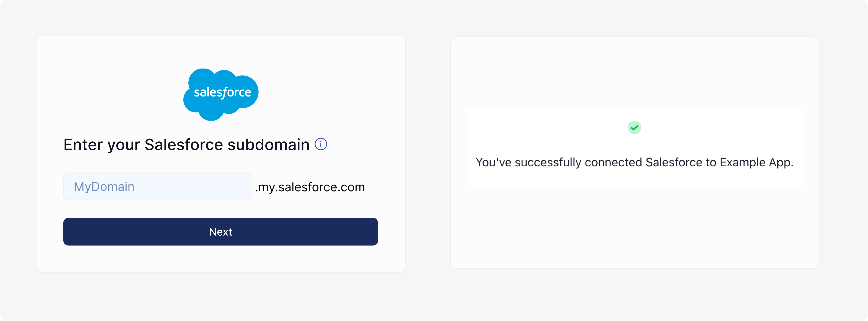868x321 pixels.
Task: Click the Salesforce cloud logo
Action: coord(221,94)
